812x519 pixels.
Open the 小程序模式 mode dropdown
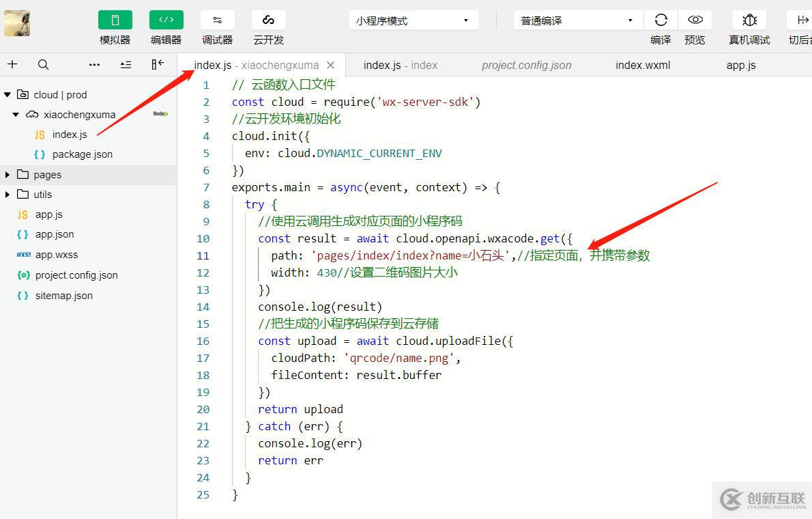pos(414,20)
